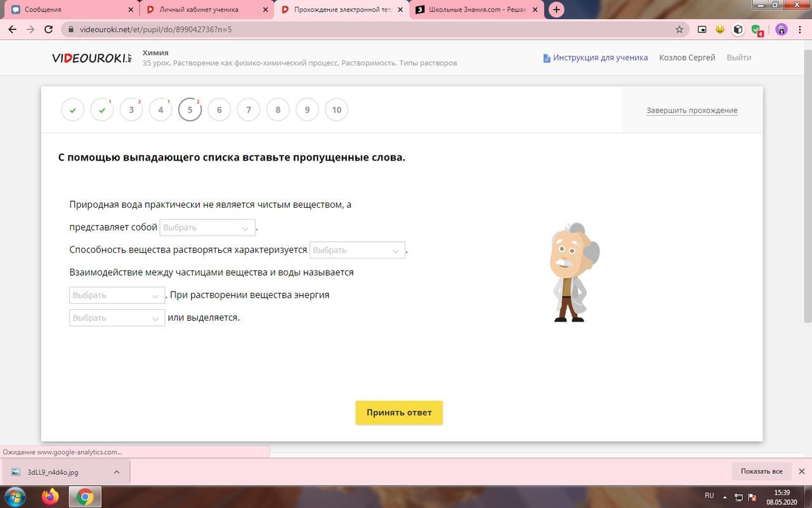Click the browser forward arrow
The image size is (812, 508).
[x=30, y=29]
